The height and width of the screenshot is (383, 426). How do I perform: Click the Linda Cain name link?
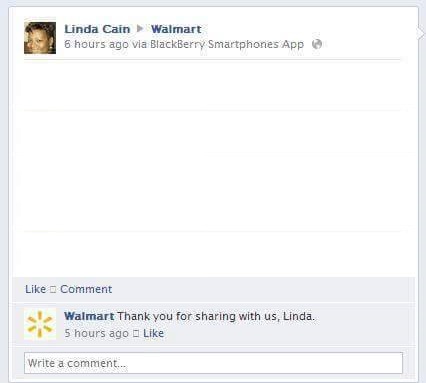click(x=97, y=29)
